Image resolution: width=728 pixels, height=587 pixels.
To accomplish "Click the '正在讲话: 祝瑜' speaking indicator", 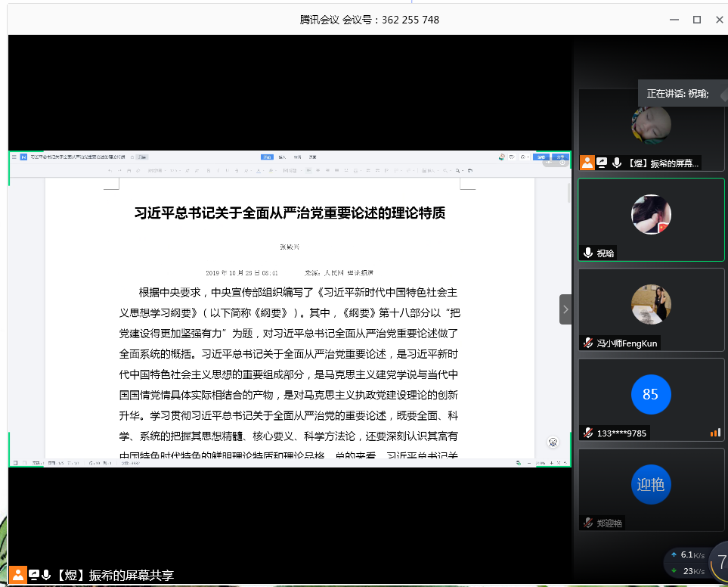I will pos(677,94).
